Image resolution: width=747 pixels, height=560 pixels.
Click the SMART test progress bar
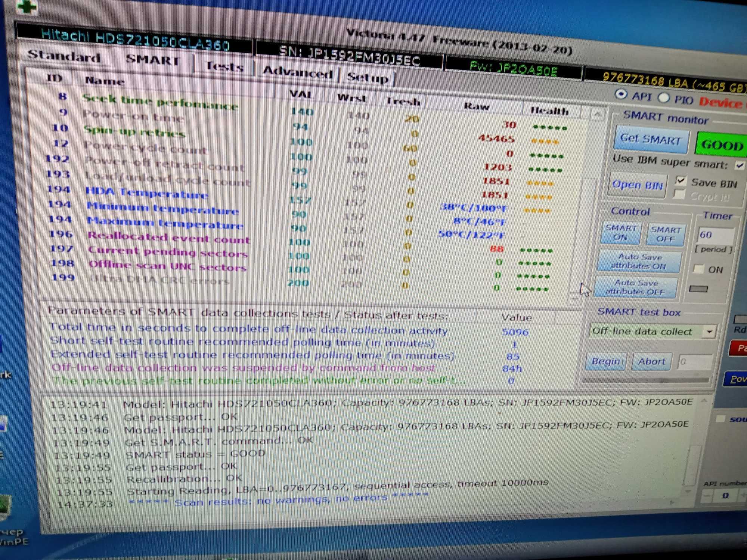click(646, 380)
